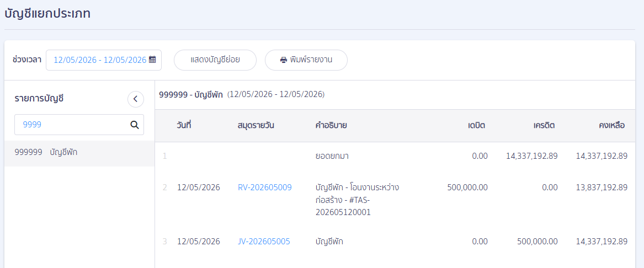This screenshot has height=268, width=644.
Task: Click the calendar icon in date range
Action: pos(152,60)
